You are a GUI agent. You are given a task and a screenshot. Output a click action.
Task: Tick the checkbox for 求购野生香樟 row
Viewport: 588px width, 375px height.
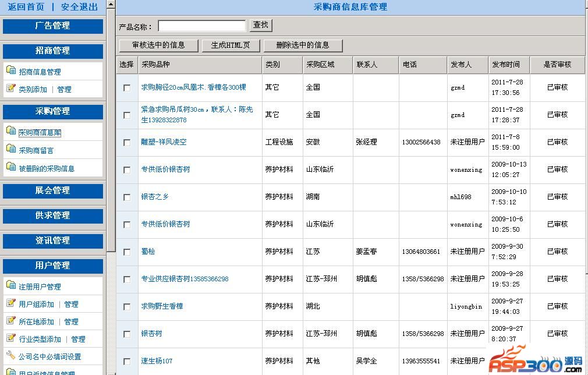pos(127,307)
